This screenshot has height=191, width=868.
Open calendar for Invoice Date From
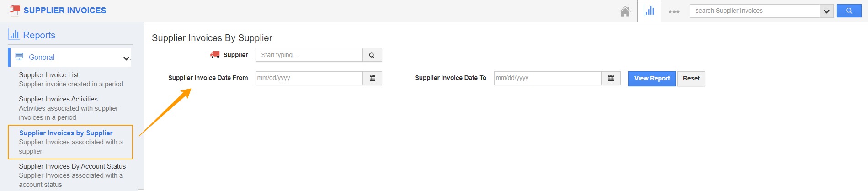[373, 78]
